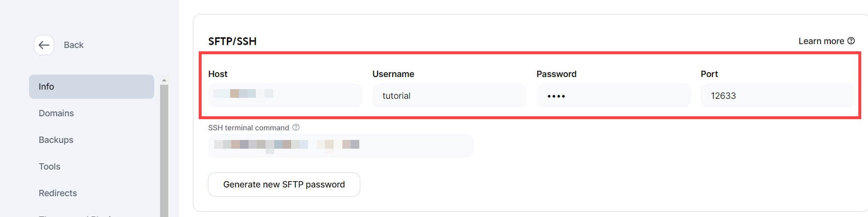Click the SSH terminal command label
This screenshot has width=868, height=217.
click(x=249, y=128)
